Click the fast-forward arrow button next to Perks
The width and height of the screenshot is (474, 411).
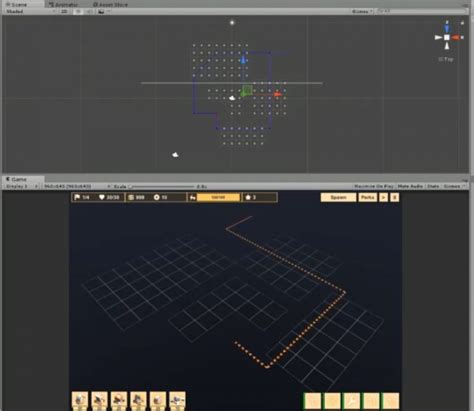point(383,197)
